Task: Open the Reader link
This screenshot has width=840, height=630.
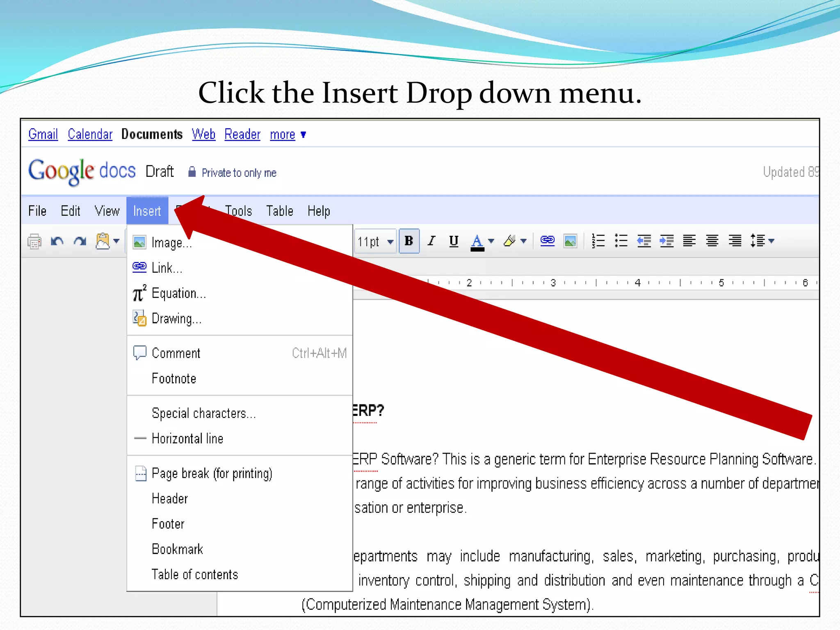Action: point(242,134)
